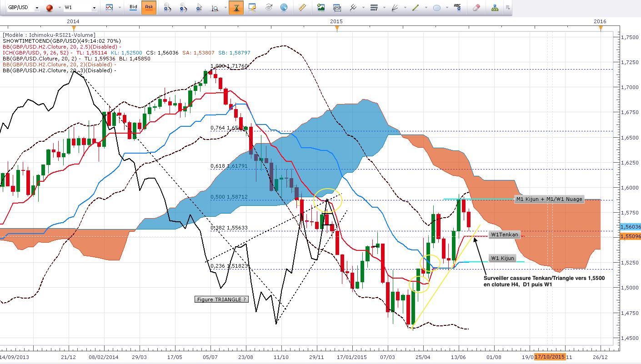Click the 2014 orange year marker
This screenshot has height=364, width=641.
73,28
